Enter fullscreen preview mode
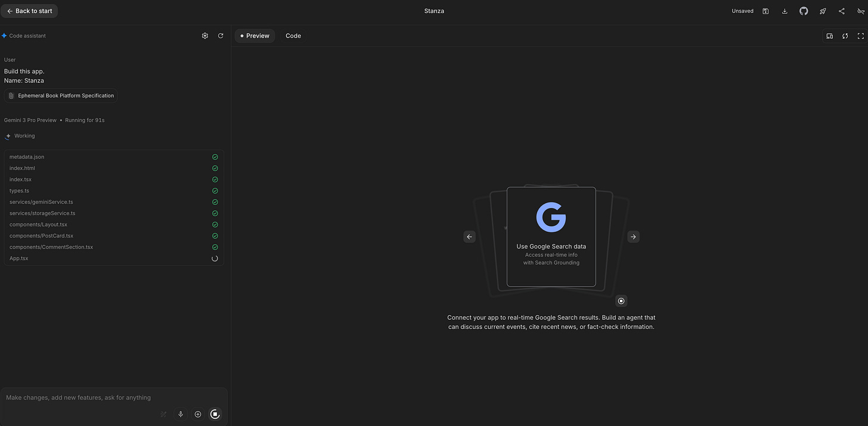Image resolution: width=868 pixels, height=426 pixels. [860, 36]
